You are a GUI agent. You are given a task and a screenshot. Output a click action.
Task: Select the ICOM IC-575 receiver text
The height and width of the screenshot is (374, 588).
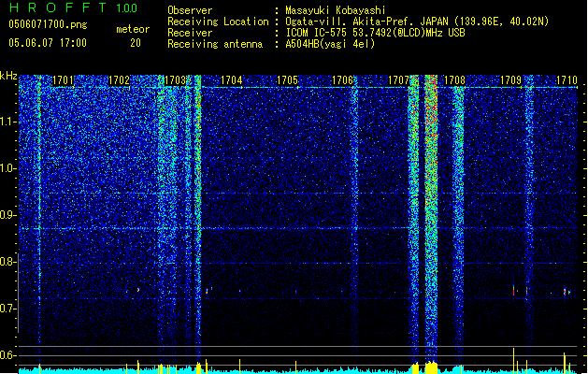375,33
